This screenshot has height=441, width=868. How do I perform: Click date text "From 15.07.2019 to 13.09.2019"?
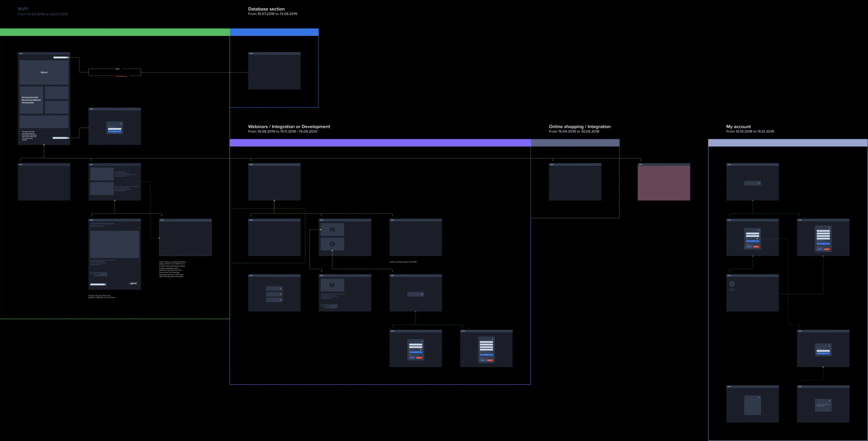pyautogui.click(x=273, y=14)
